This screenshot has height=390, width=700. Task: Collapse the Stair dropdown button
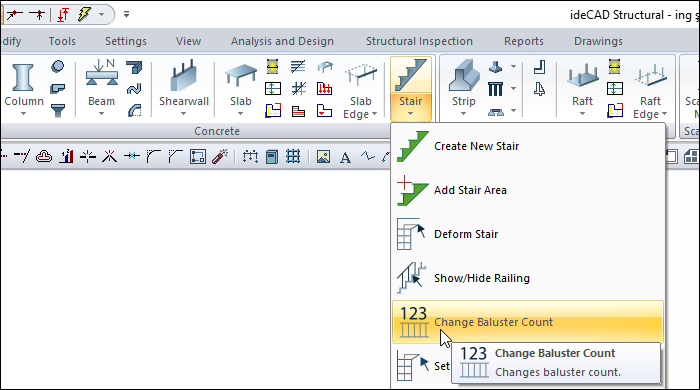(x=411, y=107)
